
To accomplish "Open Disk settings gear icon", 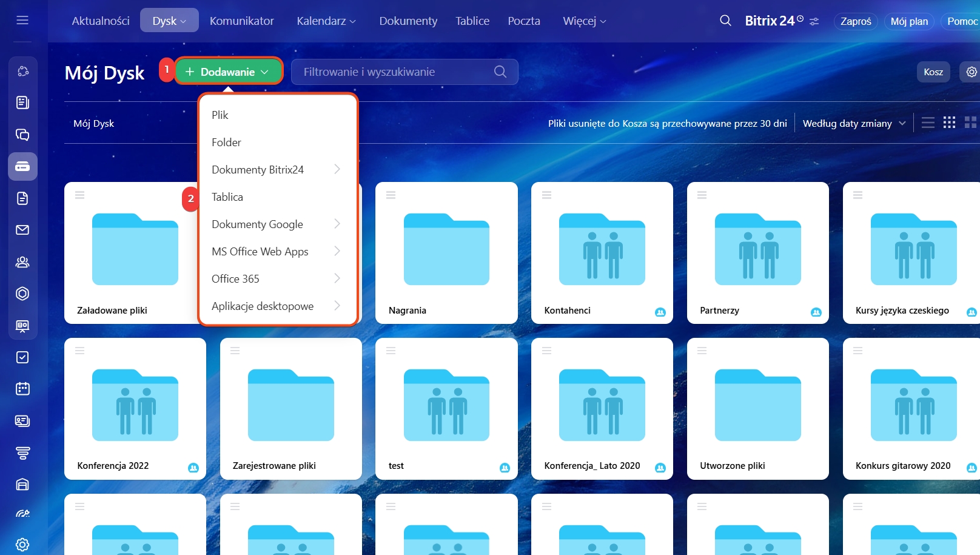I will tap(972, 72).
